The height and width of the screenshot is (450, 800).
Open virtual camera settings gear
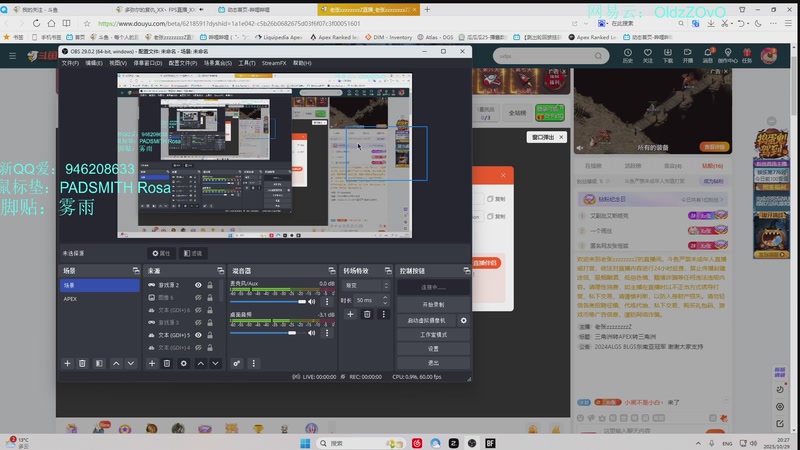coord(463,320)
